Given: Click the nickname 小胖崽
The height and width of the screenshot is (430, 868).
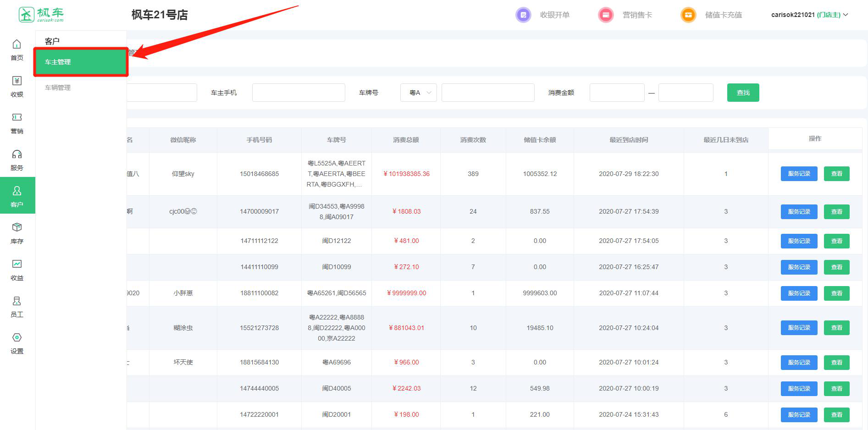Looking at the screenshot, I should pyautogui.click(x=183, y=293).
